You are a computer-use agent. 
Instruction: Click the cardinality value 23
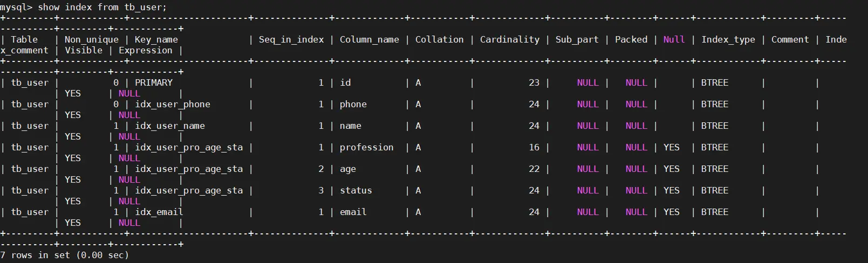[x=534, y=83]
